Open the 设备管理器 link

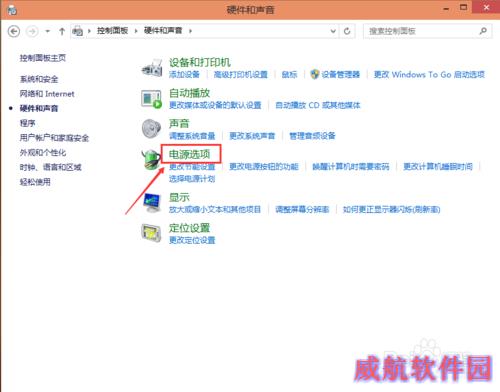point(341,74)
